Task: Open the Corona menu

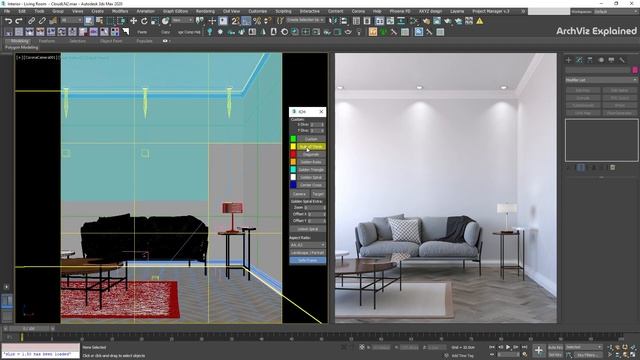Action: [358, 11]
